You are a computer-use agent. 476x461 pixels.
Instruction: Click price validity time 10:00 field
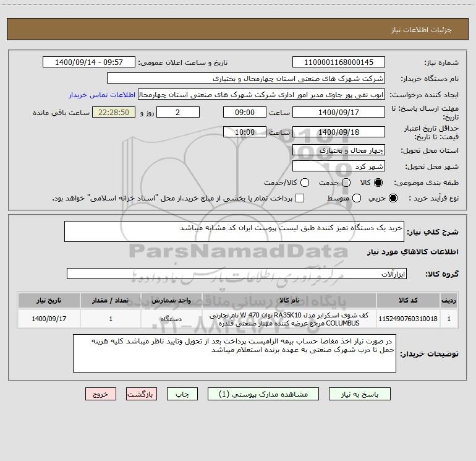(x=245, y=132)
